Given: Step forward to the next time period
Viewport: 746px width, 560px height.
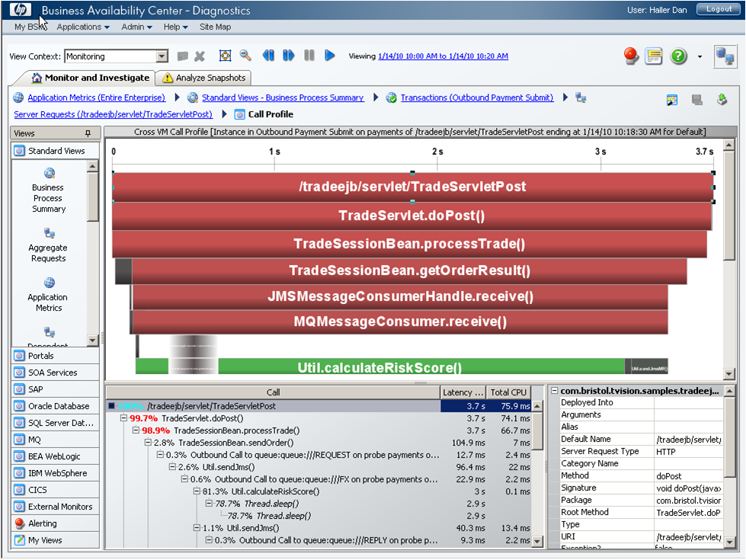Looking at the screenshot, I should [288, 56].
